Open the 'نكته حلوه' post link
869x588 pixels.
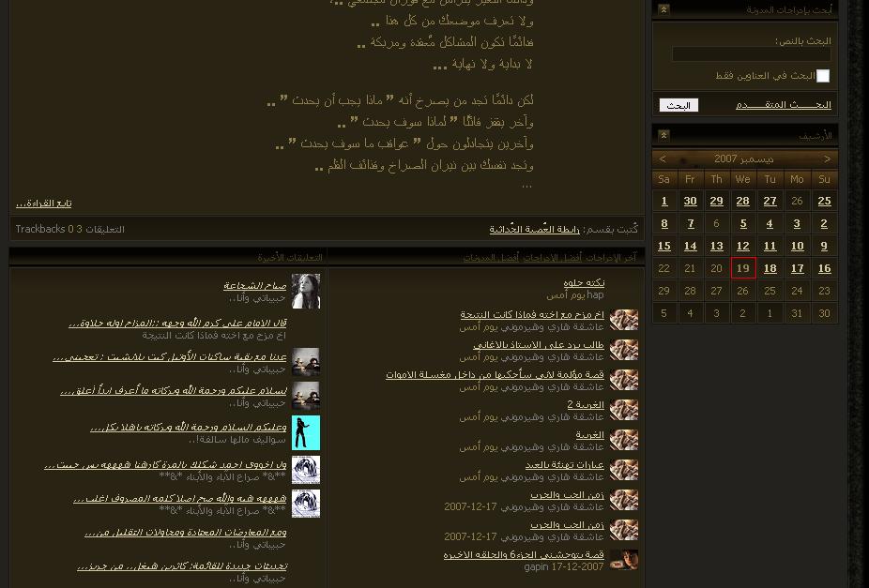(584, 282)
